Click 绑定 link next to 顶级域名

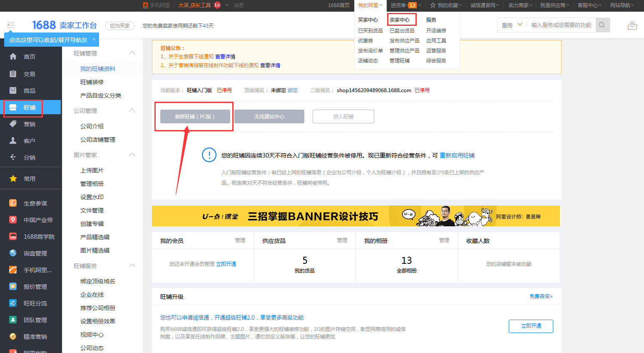point(293,90)
